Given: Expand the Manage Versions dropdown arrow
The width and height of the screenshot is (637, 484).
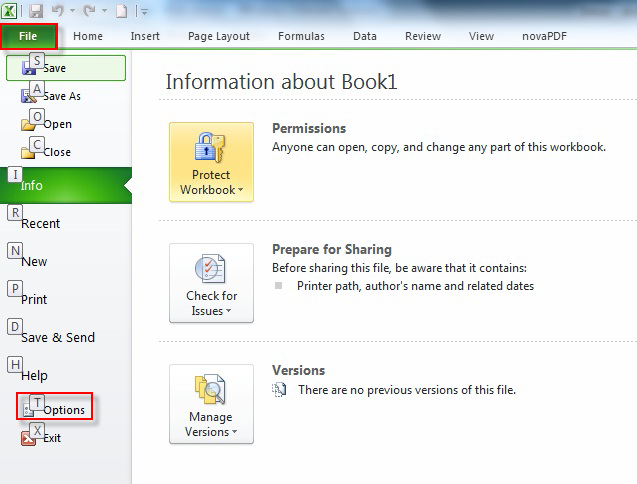Looking at the screenshot, I should click(234, 432).
